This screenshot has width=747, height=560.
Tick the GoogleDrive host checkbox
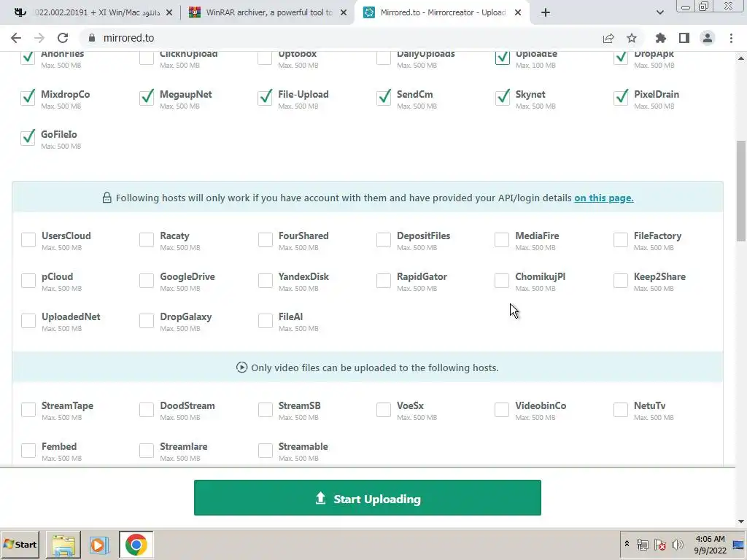click(x=147, y=281)
